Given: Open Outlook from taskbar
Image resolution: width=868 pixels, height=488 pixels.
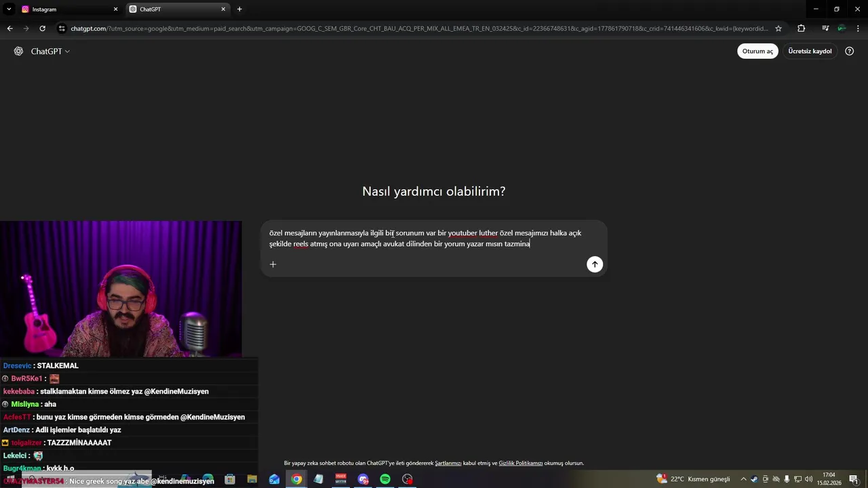Looking at the screenshot, I should tap(274, 479).
